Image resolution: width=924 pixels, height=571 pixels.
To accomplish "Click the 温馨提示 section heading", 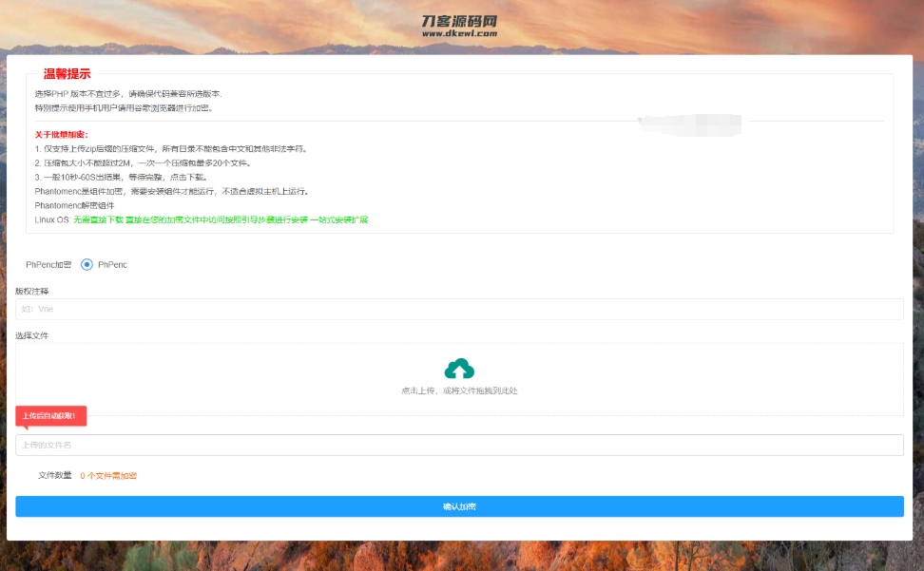I will tap(67, 74).
